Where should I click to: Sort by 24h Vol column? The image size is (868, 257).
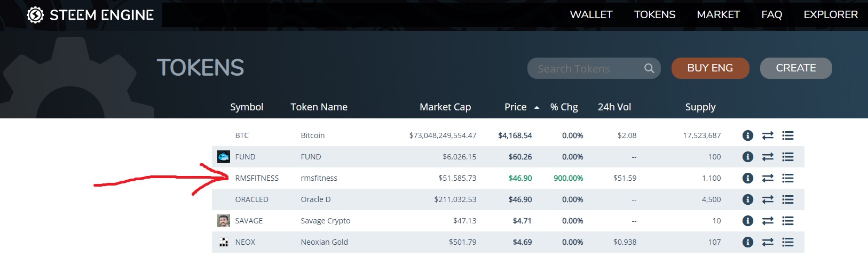point(614,107)
